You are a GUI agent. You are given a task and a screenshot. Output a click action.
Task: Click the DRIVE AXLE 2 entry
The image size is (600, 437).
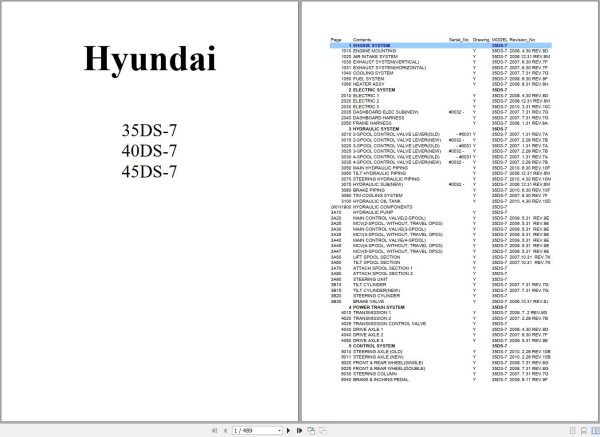point(368,334)
